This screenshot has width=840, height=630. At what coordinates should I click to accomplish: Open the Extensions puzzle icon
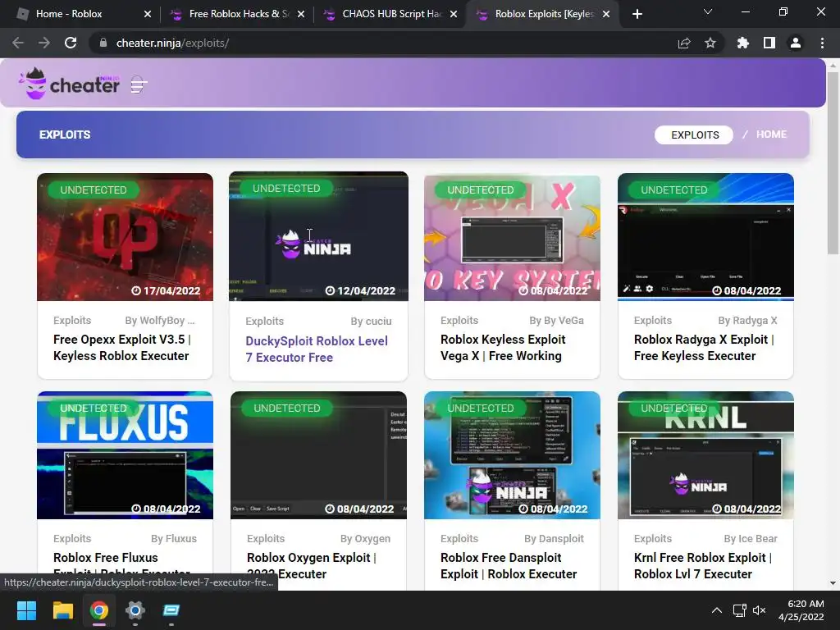point(742,43)
